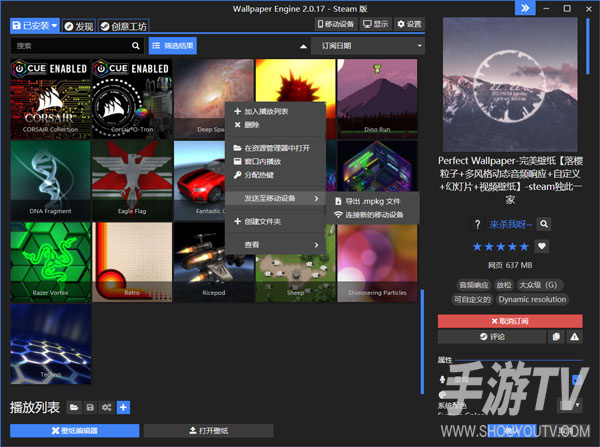Viewport: 600px width, 447px height.
Task: Select the Techno wallpaper
Action: (51, 344)
